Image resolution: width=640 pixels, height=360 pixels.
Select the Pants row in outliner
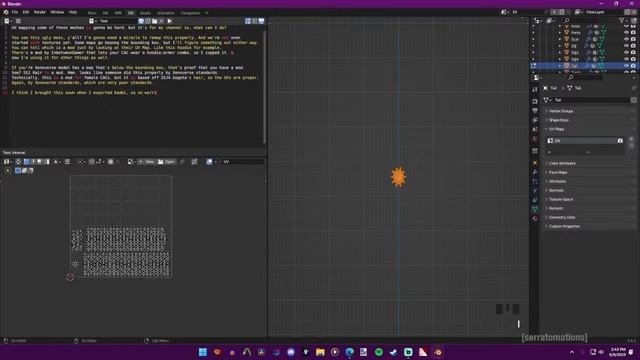click(x=584, y=33)
